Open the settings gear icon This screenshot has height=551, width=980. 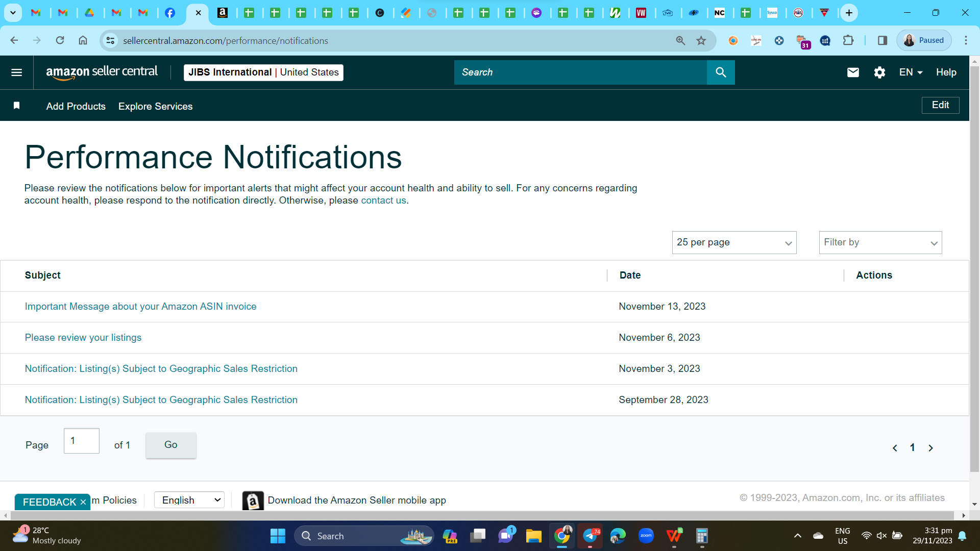(x=879, y=72)
